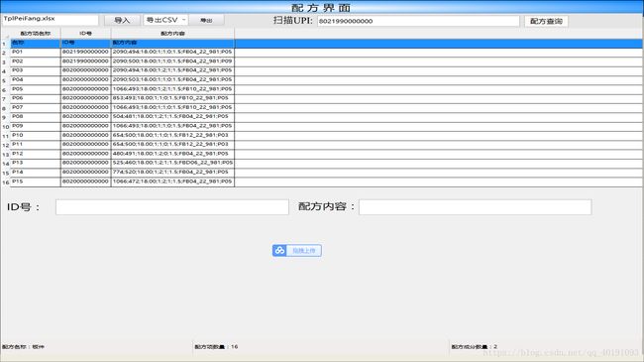Image resolution: width=644 pixels, height=362 pixels.
Task: Click the 配方项数量：16 status bar entry
Action: (x=216, y=347)
